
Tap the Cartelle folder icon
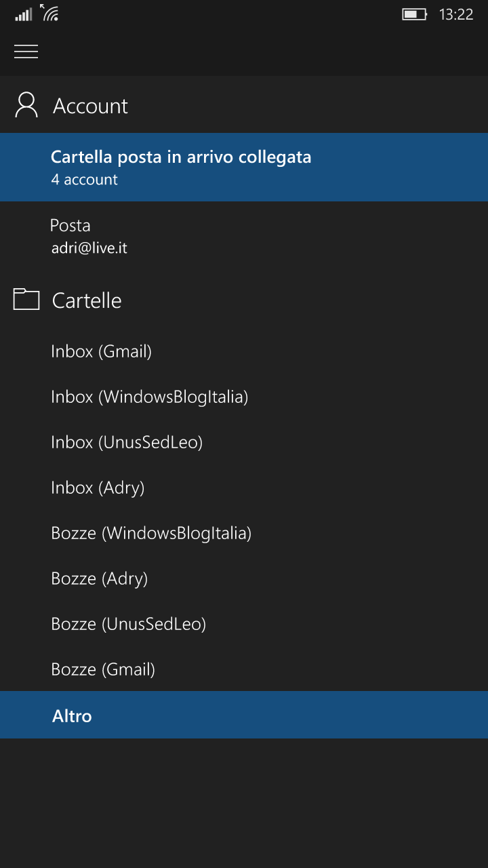click(x=26, y=299)
